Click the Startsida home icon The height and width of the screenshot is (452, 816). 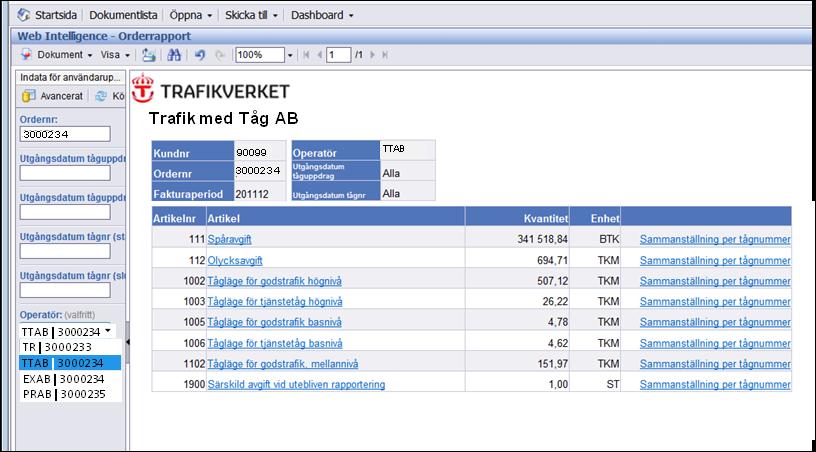[23, 15]
